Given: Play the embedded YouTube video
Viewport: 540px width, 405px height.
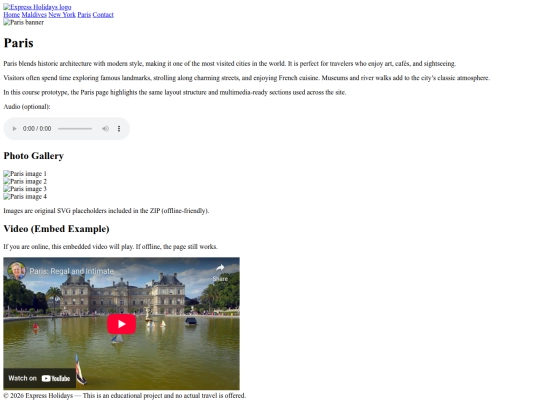Looking at the screenshot, I should 122,324.
